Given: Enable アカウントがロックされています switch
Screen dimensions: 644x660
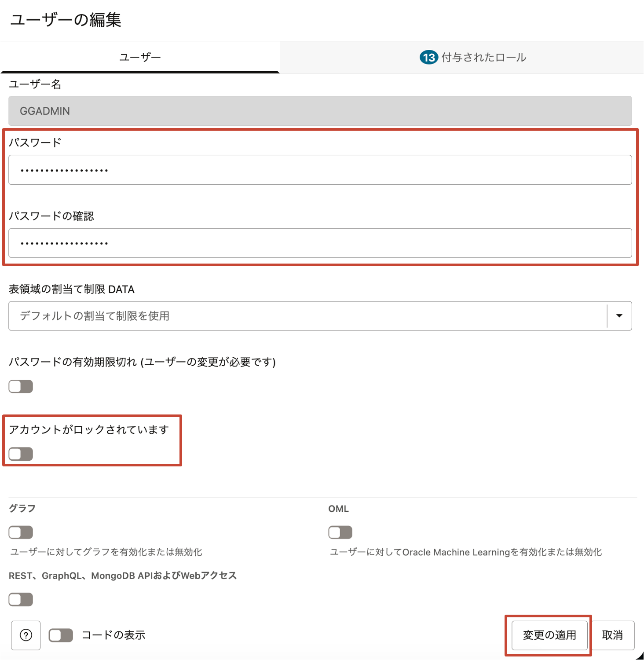Looking at the screenshot, I should point(20,454).
